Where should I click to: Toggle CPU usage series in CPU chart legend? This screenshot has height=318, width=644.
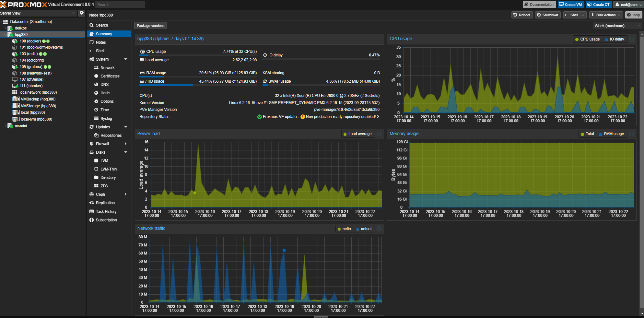click(587, 39)
